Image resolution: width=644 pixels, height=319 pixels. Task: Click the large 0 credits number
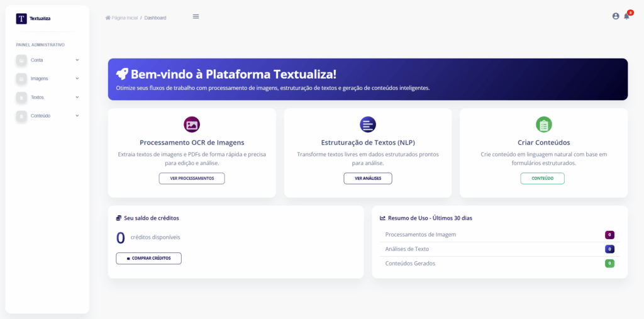click(x=120, y=238)
